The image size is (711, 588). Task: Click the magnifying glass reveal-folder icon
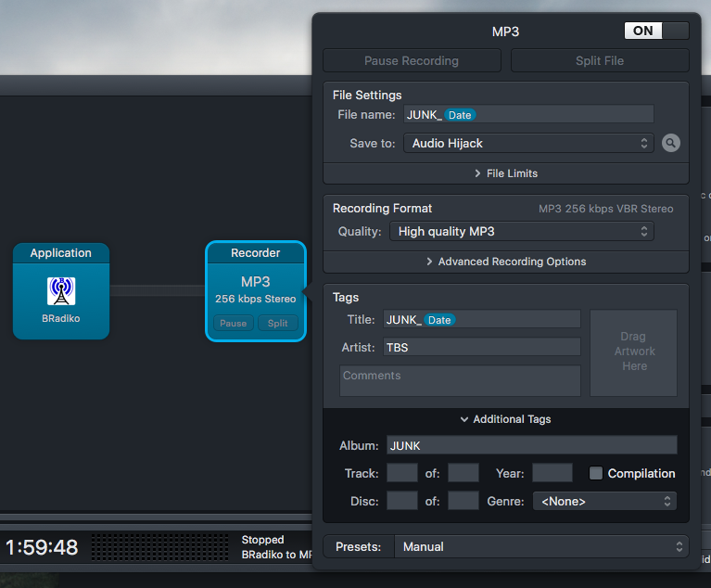671,143
